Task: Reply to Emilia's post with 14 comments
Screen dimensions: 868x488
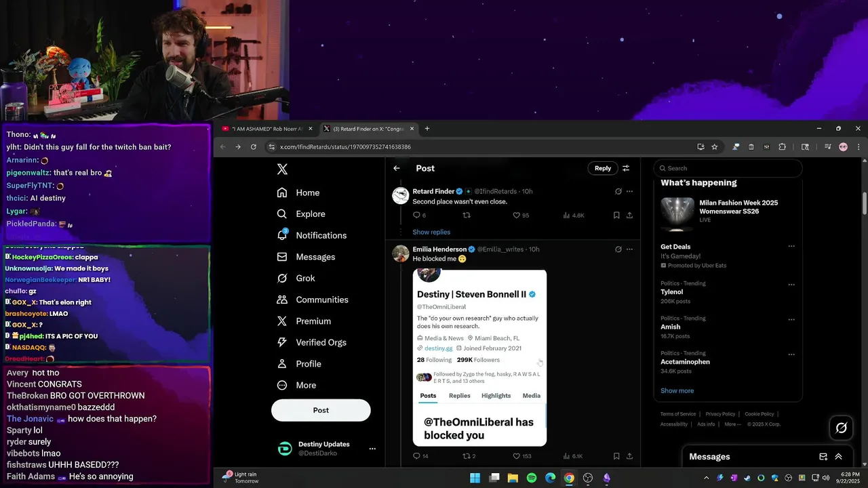Action: click(420, 456)
